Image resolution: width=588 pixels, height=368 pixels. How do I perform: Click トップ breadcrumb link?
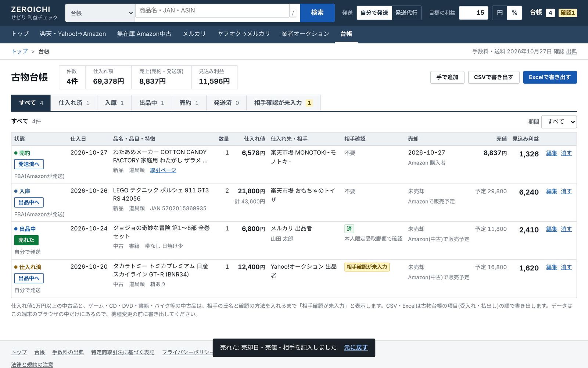pos(19,52)
